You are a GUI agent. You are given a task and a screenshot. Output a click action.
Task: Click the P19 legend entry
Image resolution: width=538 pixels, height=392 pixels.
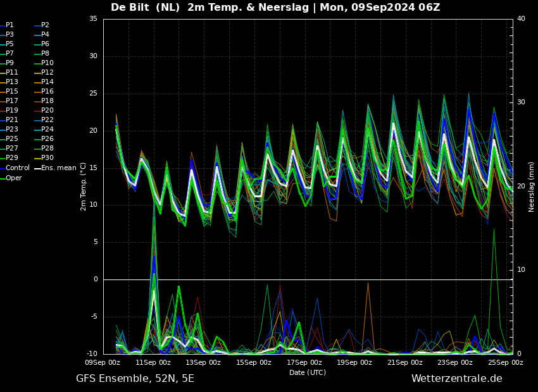pos(11,111)
